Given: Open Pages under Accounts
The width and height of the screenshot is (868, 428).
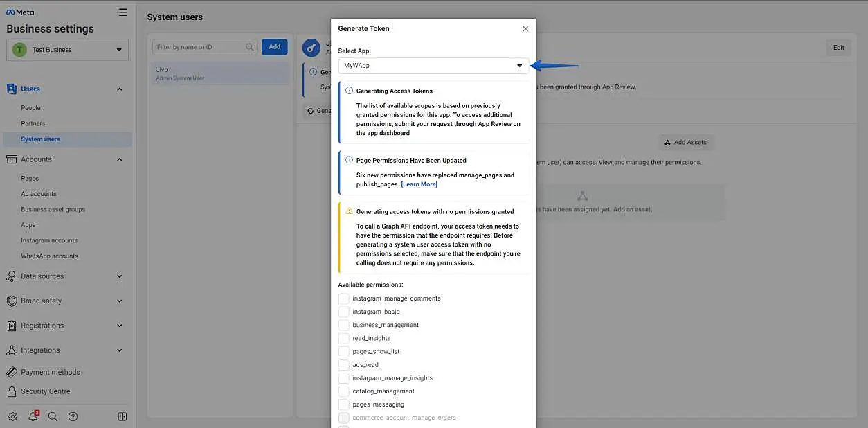Looking at the screenshot, I should pos(30,179).
